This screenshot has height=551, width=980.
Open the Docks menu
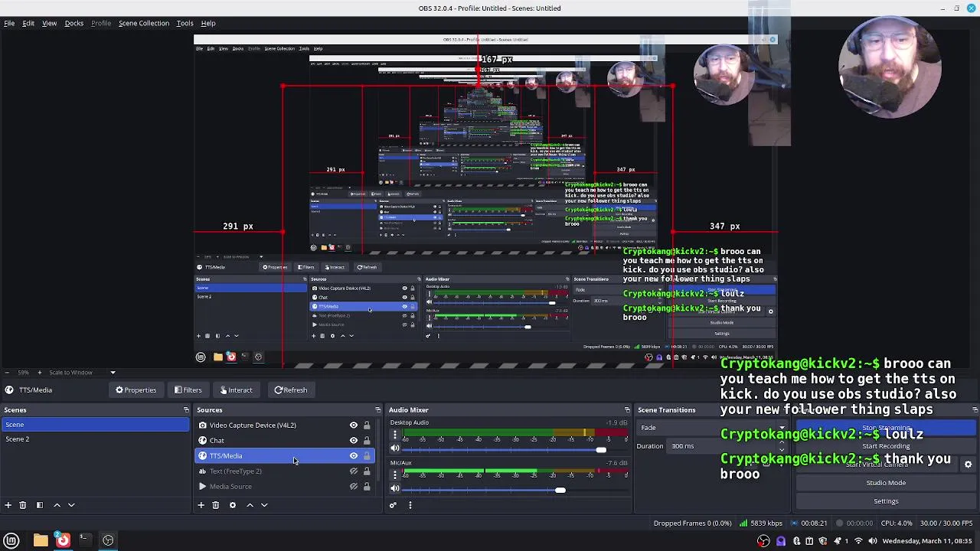74,23
